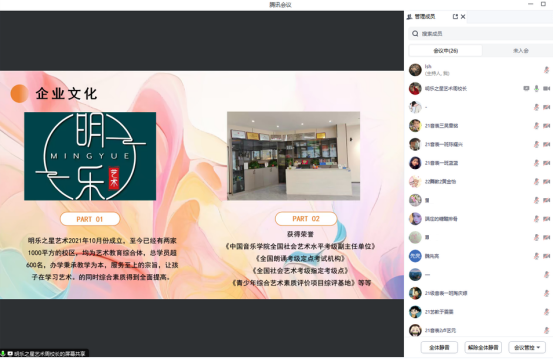Click the 搜索成员 search field
The image size is (554, 360).
click(x=481, y=34)
